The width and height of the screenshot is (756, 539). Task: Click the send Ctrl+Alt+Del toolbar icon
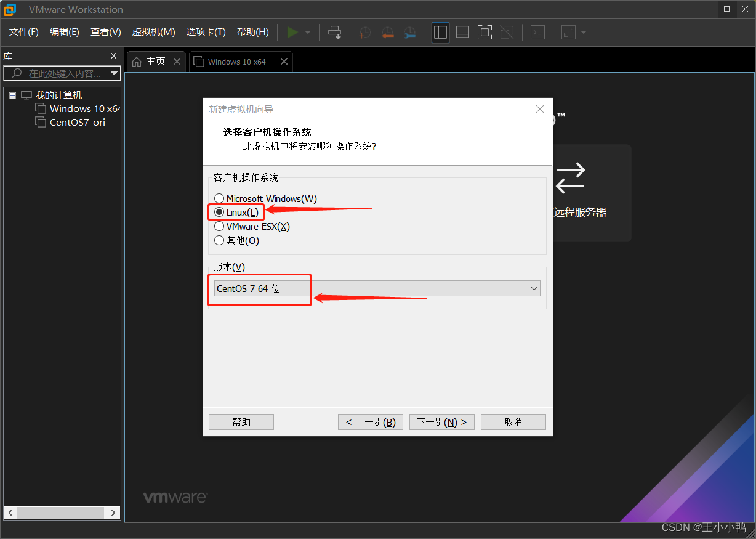[335, 32]
